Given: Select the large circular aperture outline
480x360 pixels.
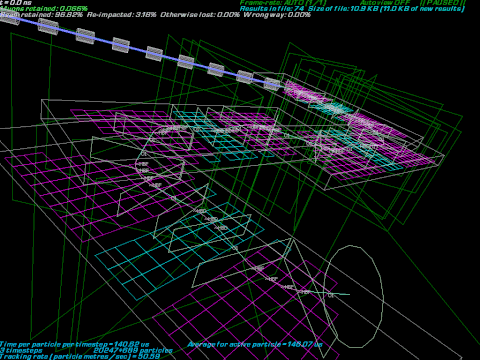Looking at the screenshot, I should coord(354,297).
